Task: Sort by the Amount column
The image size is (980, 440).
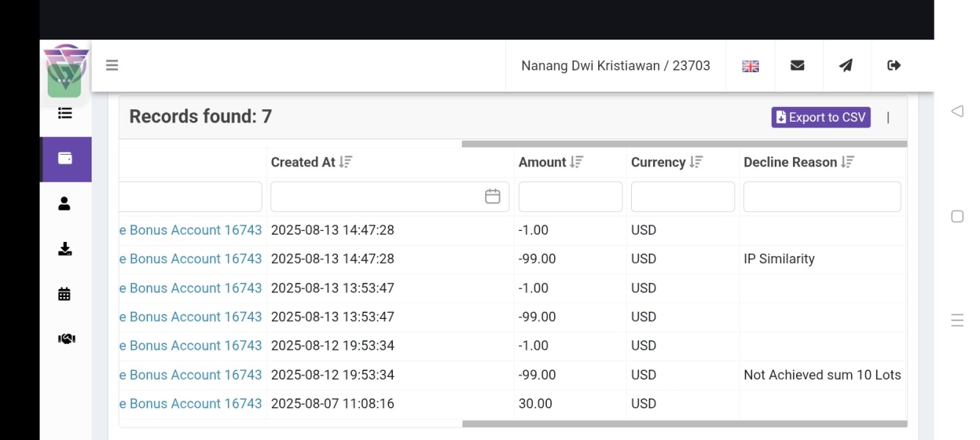Action: [577, 162]
